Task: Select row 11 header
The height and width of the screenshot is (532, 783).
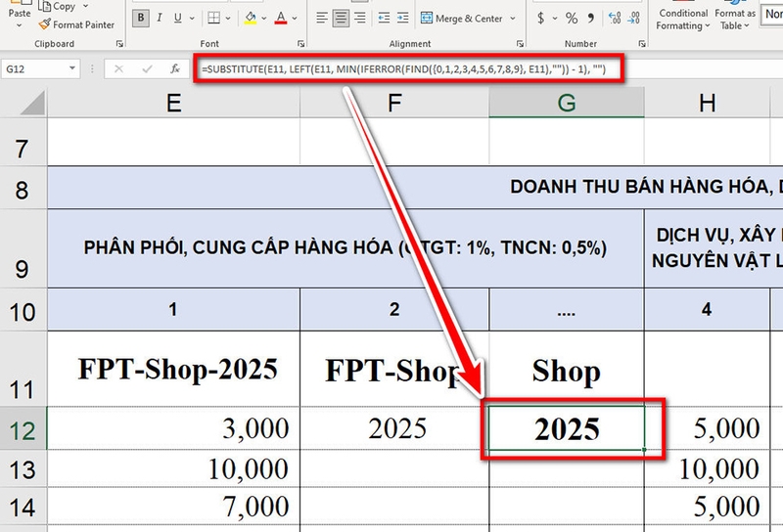Action: 23,369
